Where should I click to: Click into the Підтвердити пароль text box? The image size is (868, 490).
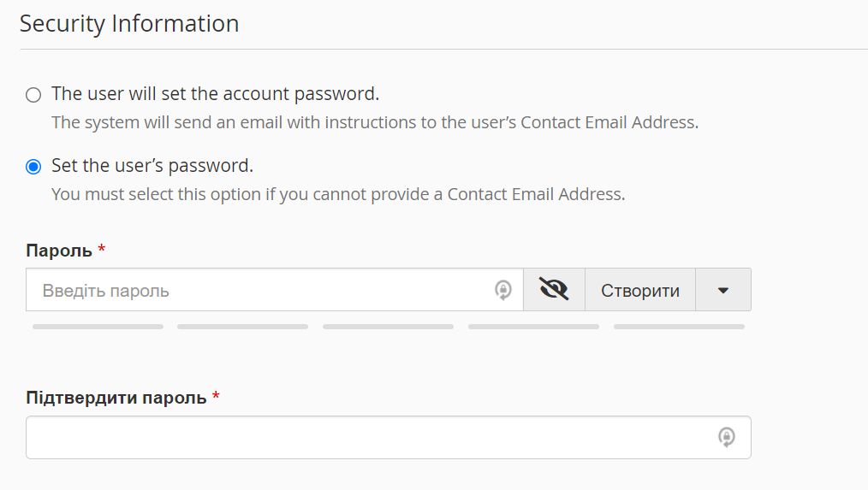pos(368,438)
